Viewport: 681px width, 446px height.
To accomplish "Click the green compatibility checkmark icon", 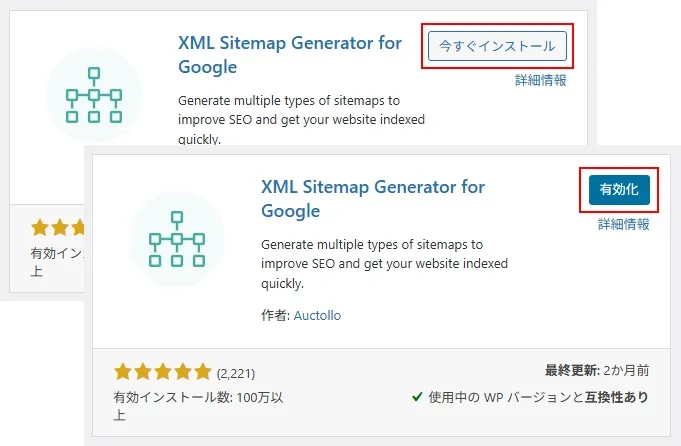I will coord(417,397).
